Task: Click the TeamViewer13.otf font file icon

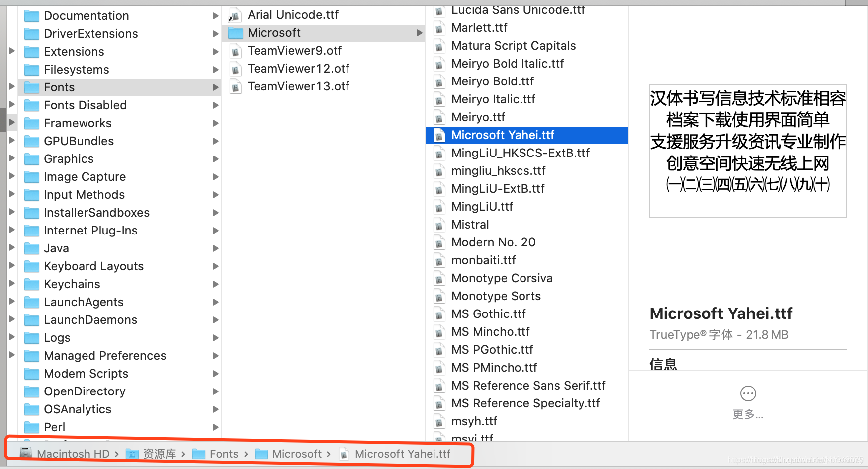Action: click(236, 86)
